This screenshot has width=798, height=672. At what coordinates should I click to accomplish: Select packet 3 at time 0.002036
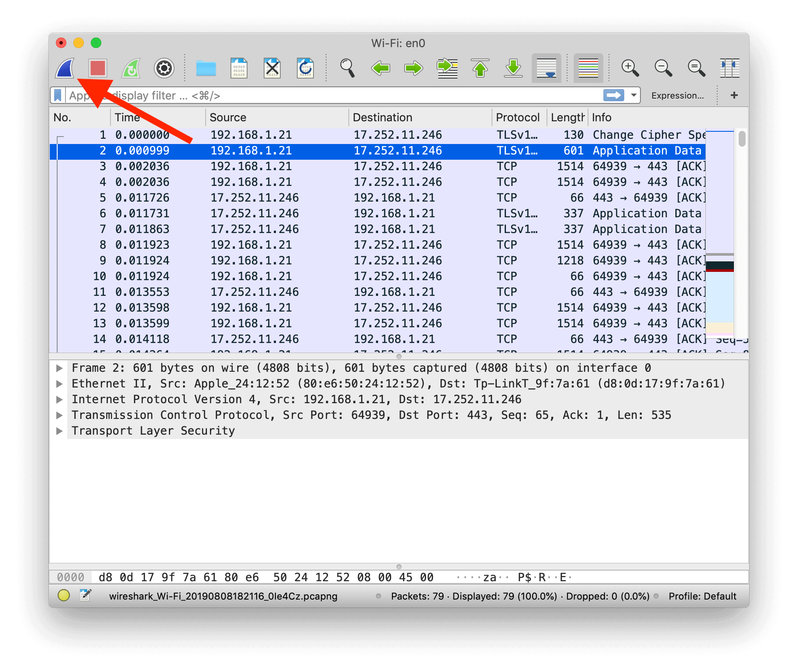[x=377, y=166]
